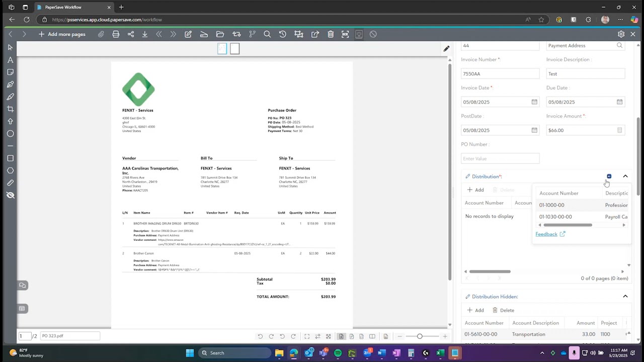The height and width of the screenshot is (362, 644).
Task: Open the Feedback link
Action: pos(546,234)
